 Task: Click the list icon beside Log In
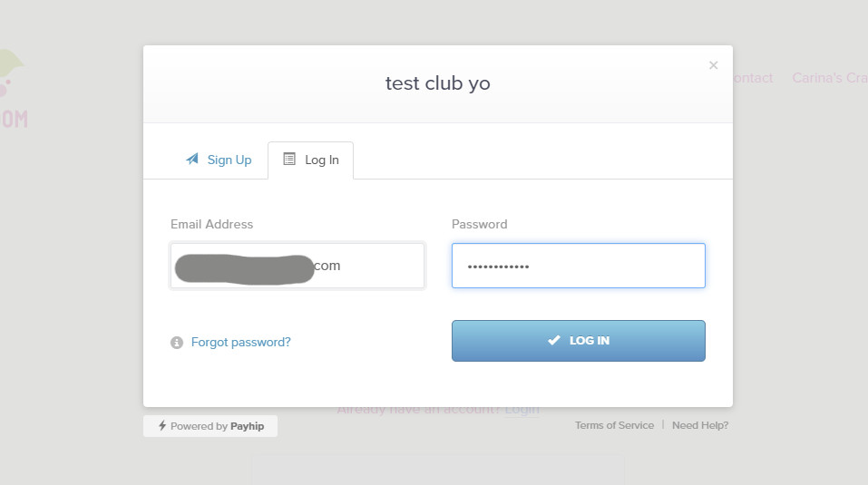coord(289,160)
